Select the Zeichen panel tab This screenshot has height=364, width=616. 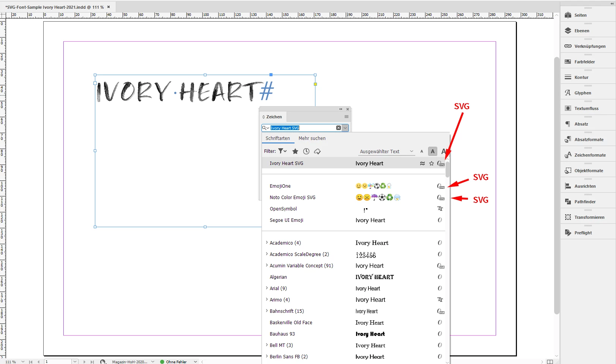(x=273, y=117)
